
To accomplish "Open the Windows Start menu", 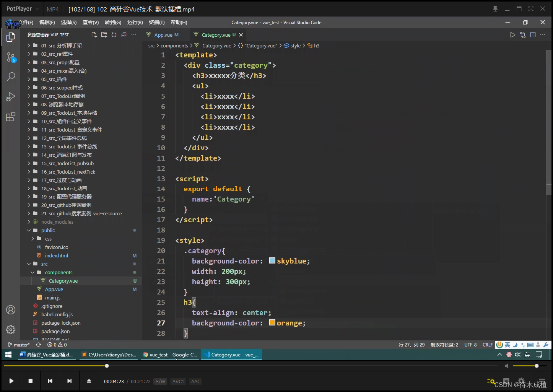I will click(x=8, y=355).
